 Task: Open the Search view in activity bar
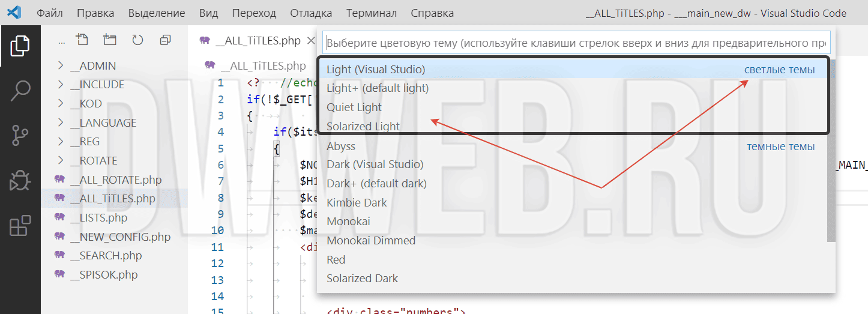(20, 92)
